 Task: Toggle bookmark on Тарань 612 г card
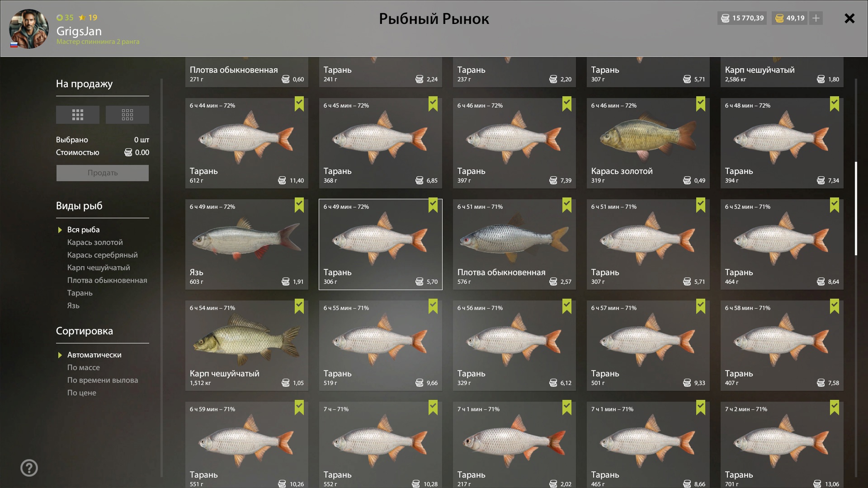tap(299, 104)
